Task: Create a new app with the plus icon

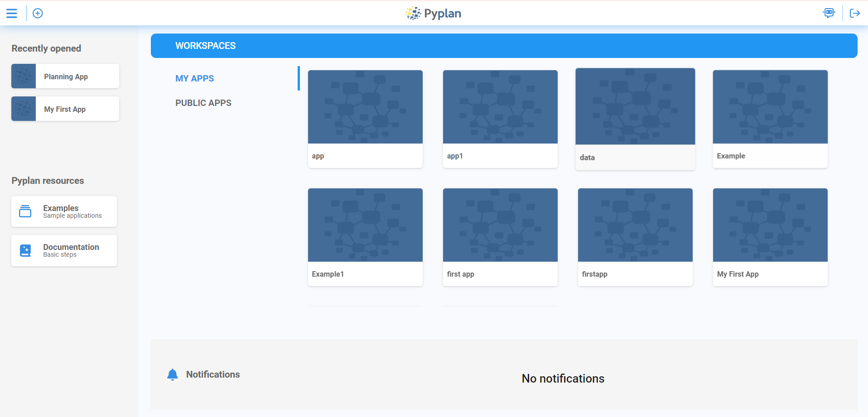Action: [x=38, y=13]
